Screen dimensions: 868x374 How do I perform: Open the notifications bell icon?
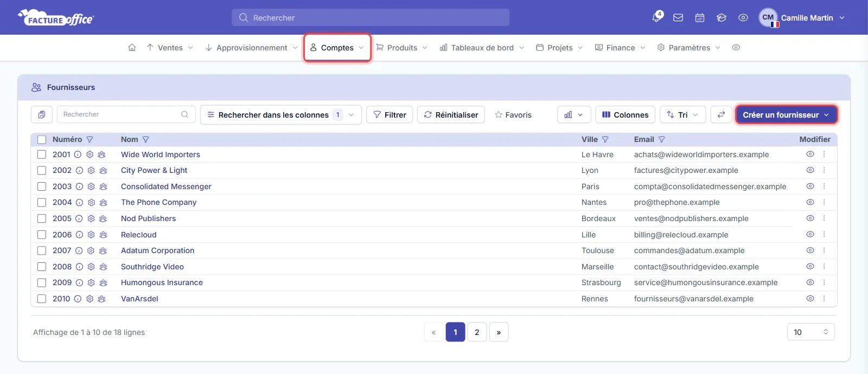(657, 17)
